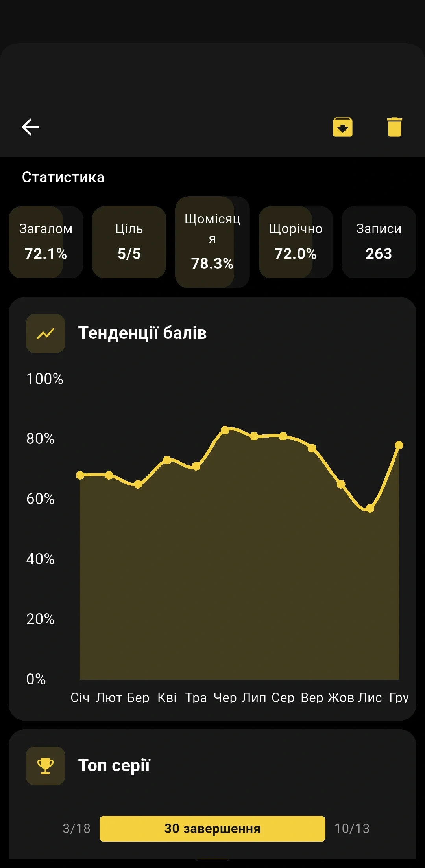Select the Щорічно 72.0% stat card
This screenshot has width=425, height=868.
click(x=296, y=242)
